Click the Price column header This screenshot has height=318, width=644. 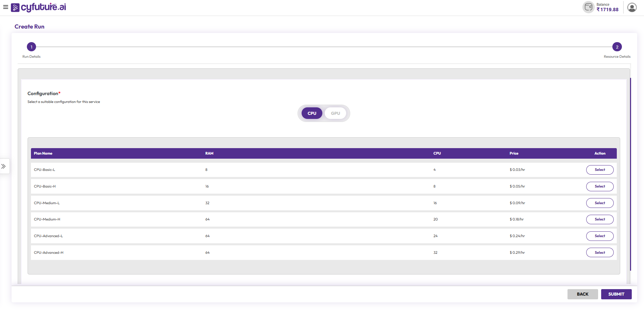pos(514,154)
